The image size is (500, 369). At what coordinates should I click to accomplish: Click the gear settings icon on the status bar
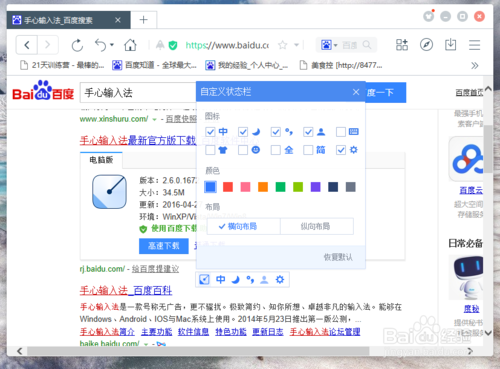280,279
